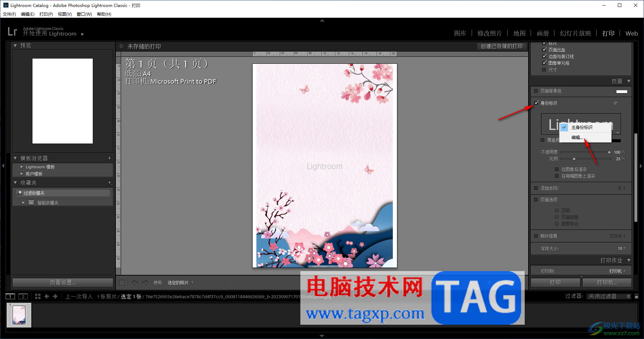Show next page with toolbar right arrow
This screenshot has width=644, height=339.
145,283
